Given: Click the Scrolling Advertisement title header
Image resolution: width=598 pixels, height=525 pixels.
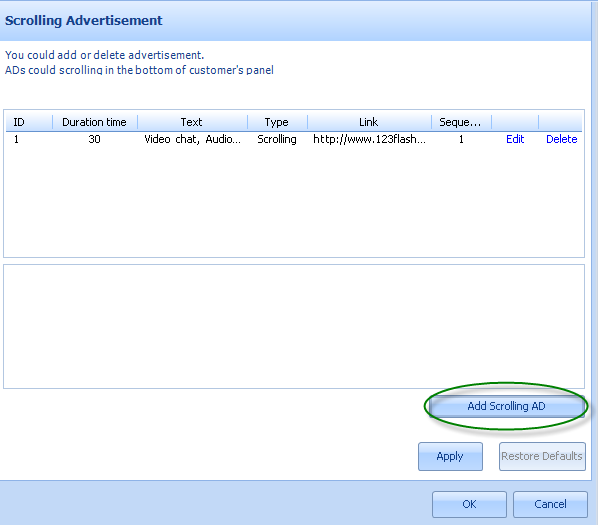Looking at the screenshot, I should click(x=84, y=20).
